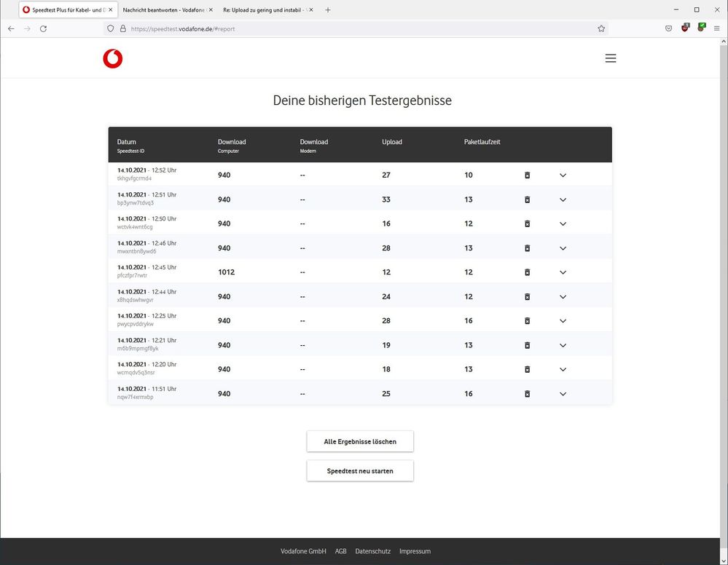Go forward in browser history
The height and width of the screenshot is (565, 728).
tap(28, 29)
